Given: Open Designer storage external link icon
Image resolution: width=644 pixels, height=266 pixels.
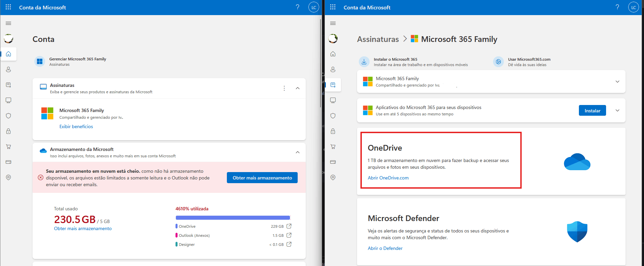Looking at the screenshot, I should point(289,244).
